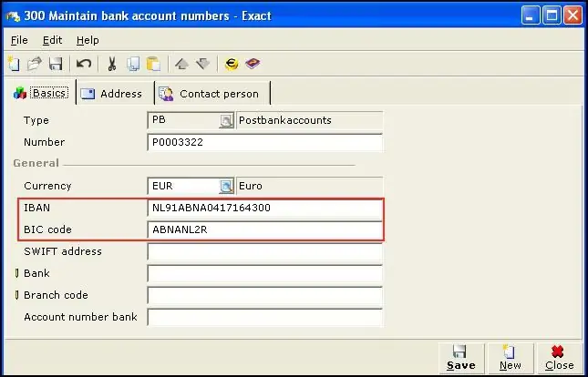The image size is (588, 377).
Task: Click the Save diskette toolbar icon
Action: point(56,64)
